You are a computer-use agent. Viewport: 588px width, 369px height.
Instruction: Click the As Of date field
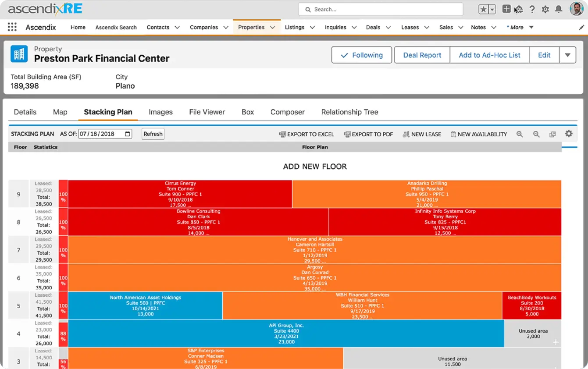(x=105, y=134)
